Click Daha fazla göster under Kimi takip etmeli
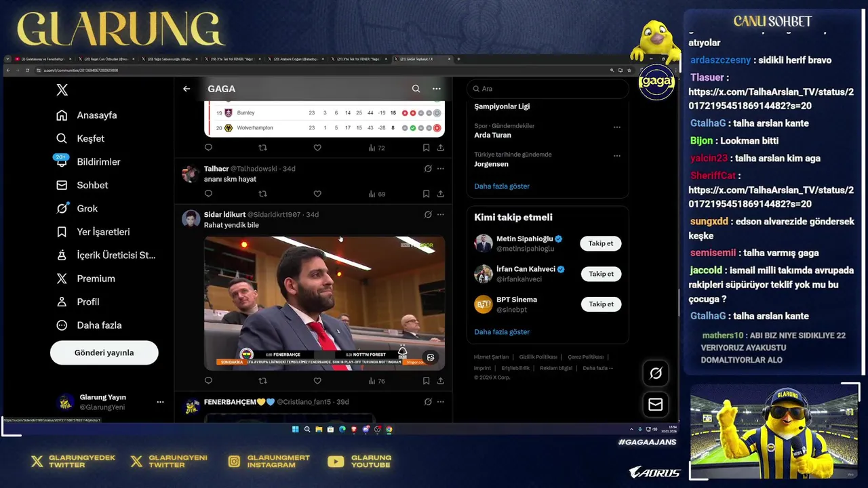 (502, 332)
